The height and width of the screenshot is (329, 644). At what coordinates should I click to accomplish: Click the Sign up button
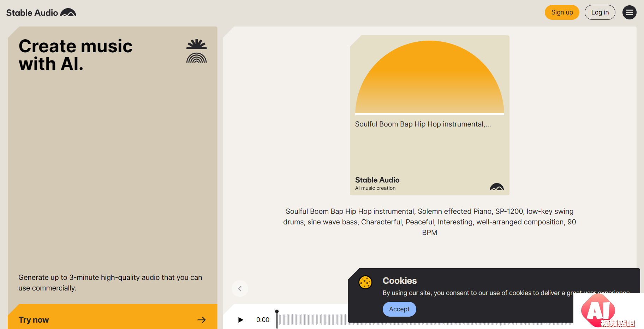[562, 12]
